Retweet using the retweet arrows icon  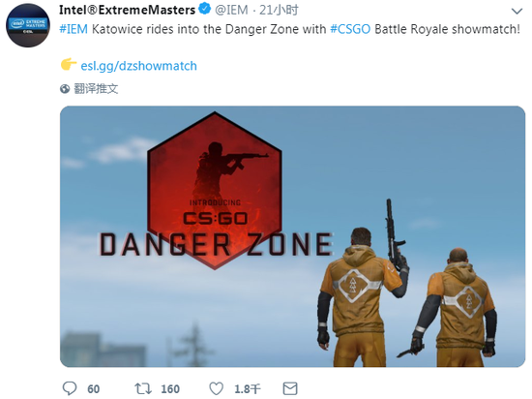point(143,388)
